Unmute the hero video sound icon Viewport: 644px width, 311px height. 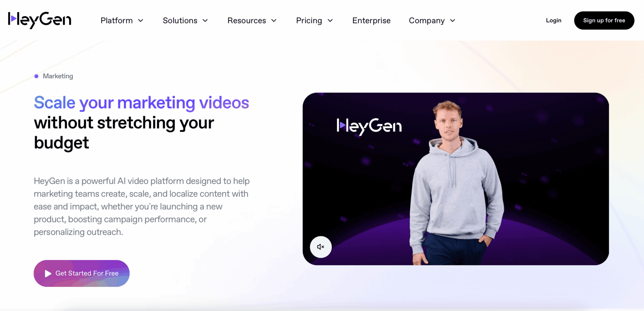pyautogui.click(x=321, y=247)
